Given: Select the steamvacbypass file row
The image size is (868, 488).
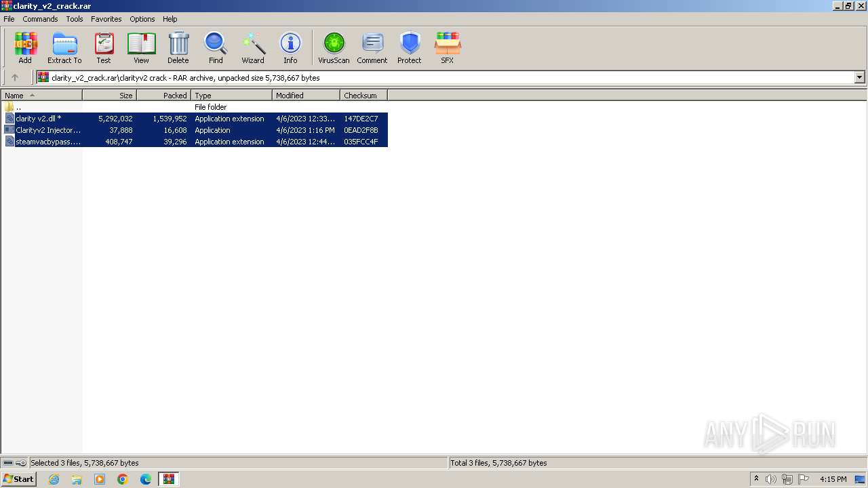Looking at the screenshot, I should pyautogui.click(x=195, y=142).
